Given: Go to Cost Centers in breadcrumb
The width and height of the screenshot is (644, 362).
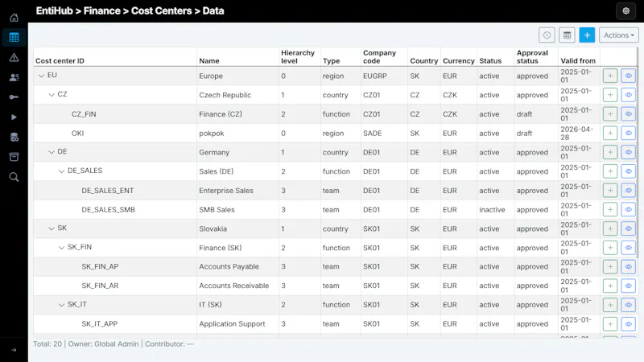Looking at the screenshot, I should point(162,11).
